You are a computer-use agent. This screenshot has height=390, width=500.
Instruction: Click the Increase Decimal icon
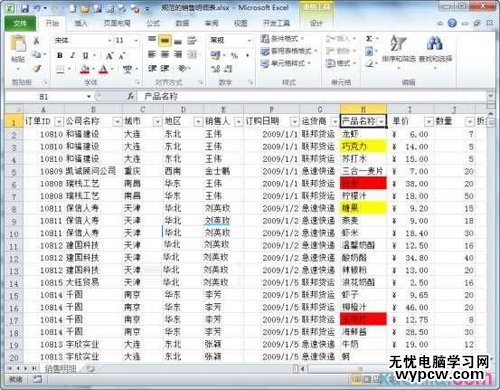(215, 69)
